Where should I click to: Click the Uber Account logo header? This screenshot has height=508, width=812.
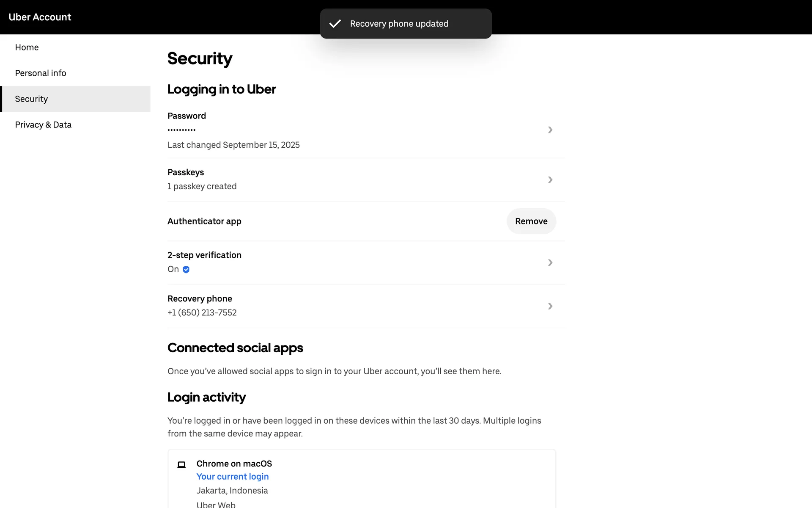pos(40,17)
